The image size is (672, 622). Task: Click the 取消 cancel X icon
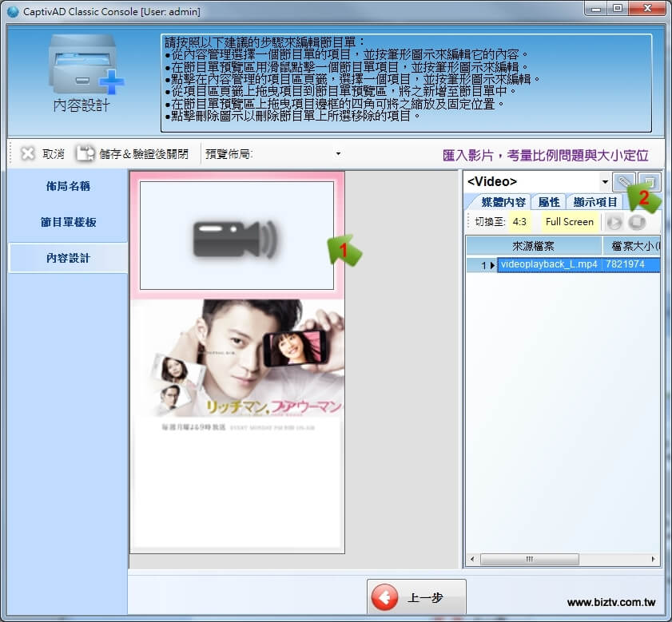[x=28, y=153]
